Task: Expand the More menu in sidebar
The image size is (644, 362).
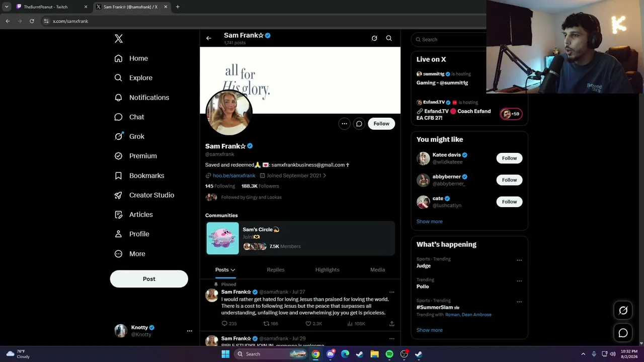Action: 130,254
